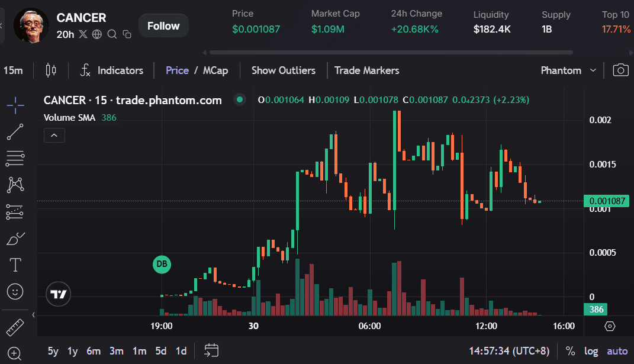Select the measure ruler tool
634x364 pixels.
pyautogui.click(x=15, y=327)
